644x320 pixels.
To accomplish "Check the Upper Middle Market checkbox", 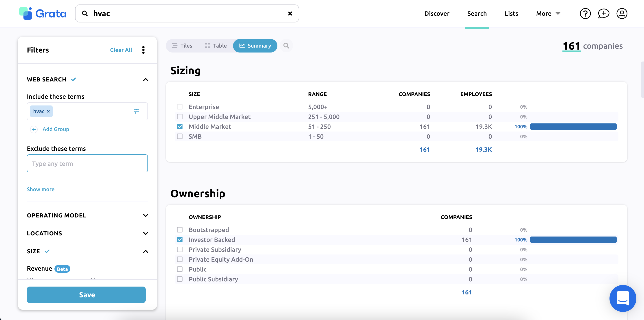I will coord(180,117).
